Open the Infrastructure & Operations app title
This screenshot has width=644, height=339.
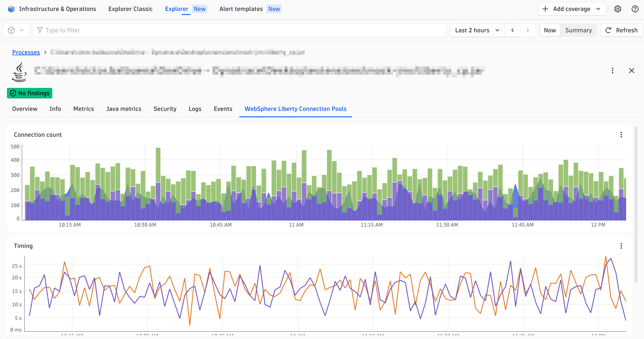click(x=58, y=9)
